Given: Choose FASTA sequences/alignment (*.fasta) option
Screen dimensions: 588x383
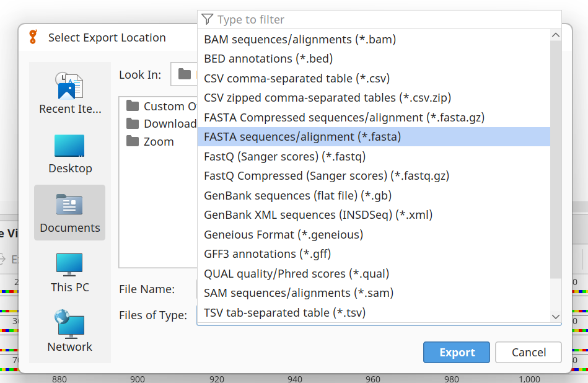Looking at the screenshot, I should pyautogui.click(x=302, y=137).
